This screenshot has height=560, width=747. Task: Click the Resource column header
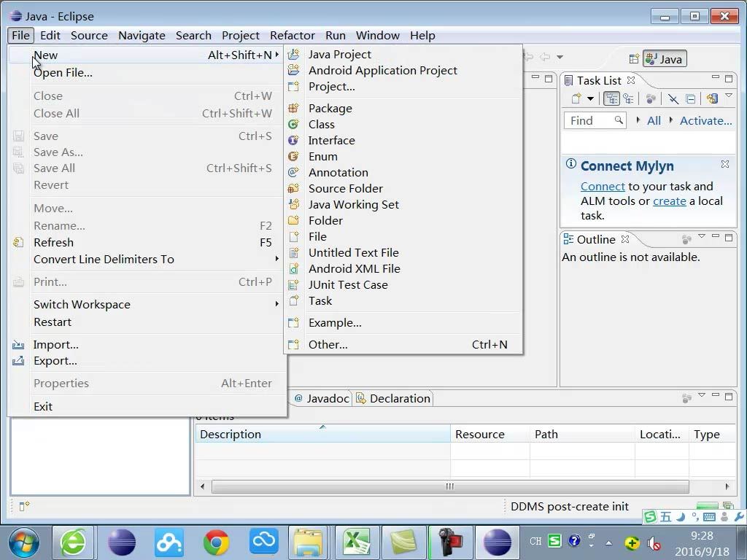pyautogui.click(x=489, y=434)
